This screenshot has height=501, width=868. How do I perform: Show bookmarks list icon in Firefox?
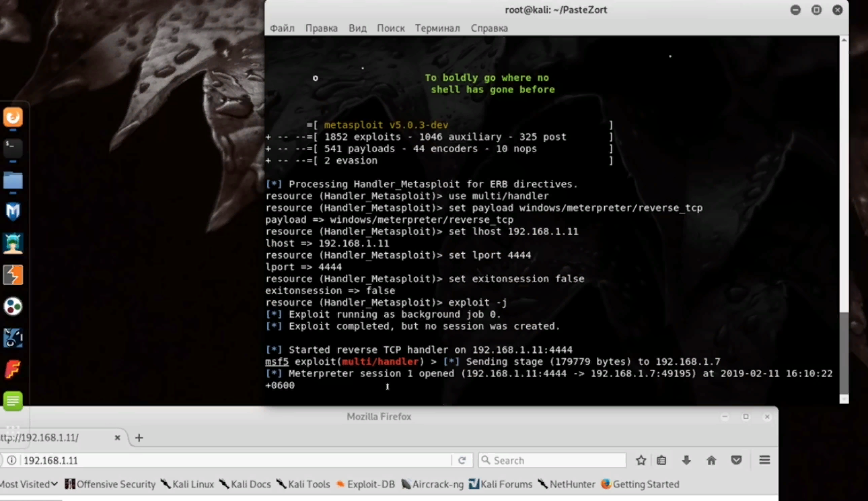(x=661, y=461)
